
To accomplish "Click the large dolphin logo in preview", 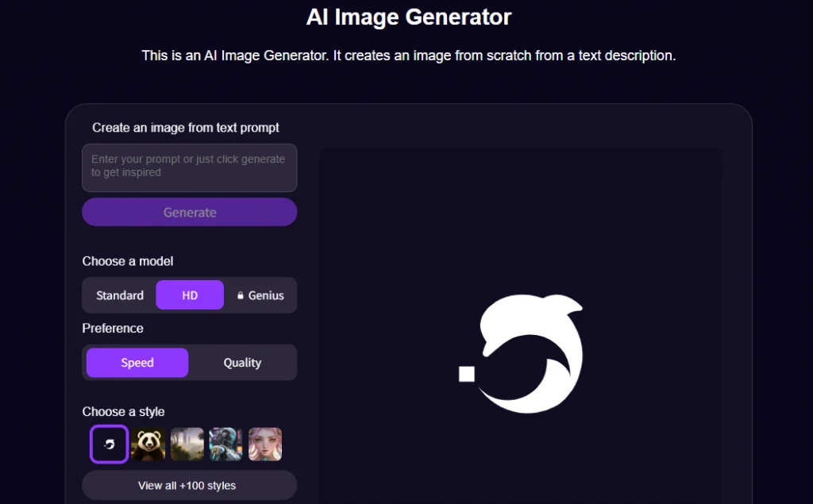I will pos(532,353).
